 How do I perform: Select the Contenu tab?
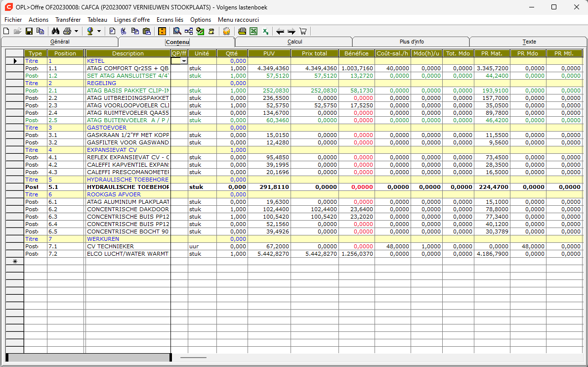[x=177, y=42]
